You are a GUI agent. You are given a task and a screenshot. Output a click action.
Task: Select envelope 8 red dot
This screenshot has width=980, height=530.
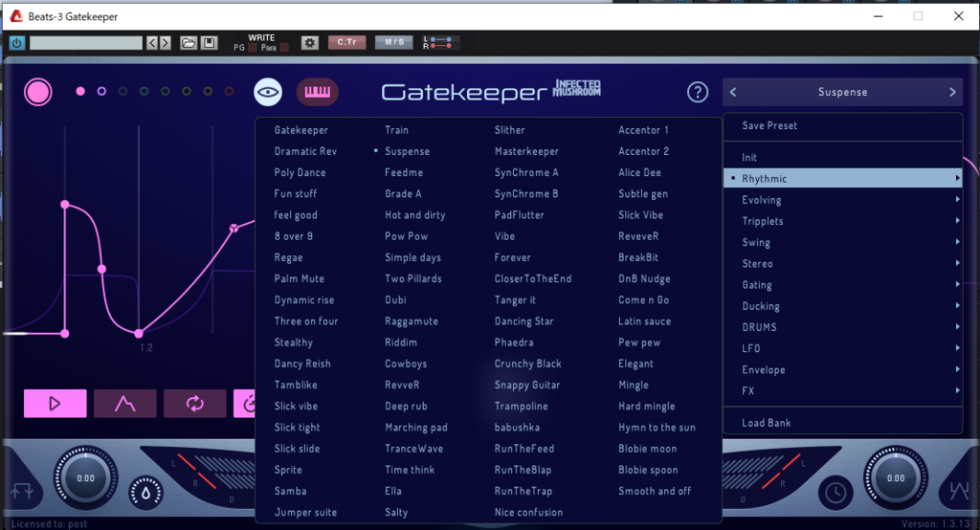pos(229,91)
